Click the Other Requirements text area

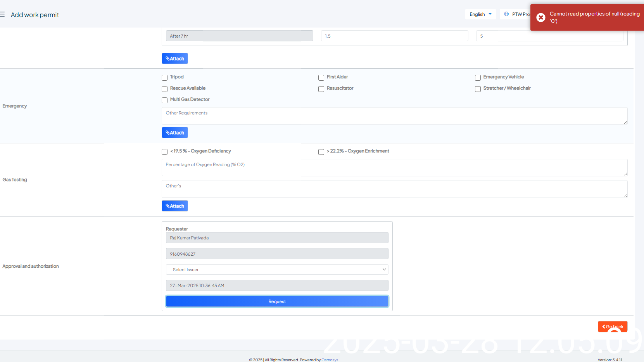tap(394, 116)
